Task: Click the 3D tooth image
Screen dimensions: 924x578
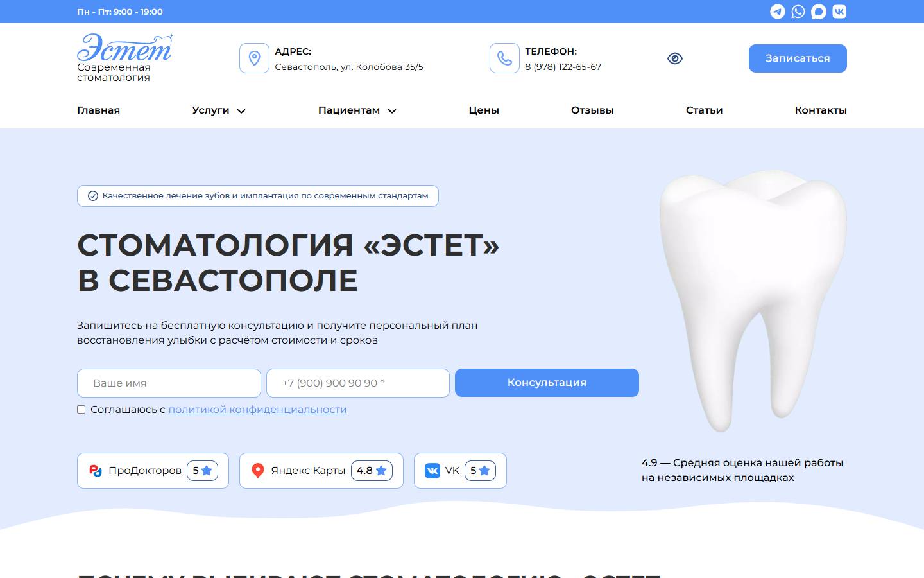Action: (x=753, y=301)
